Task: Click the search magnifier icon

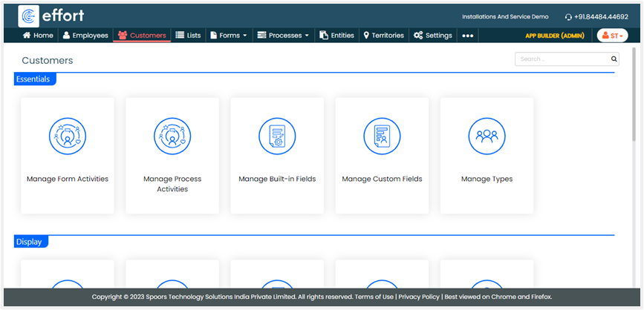Action: tap(614, 59)
